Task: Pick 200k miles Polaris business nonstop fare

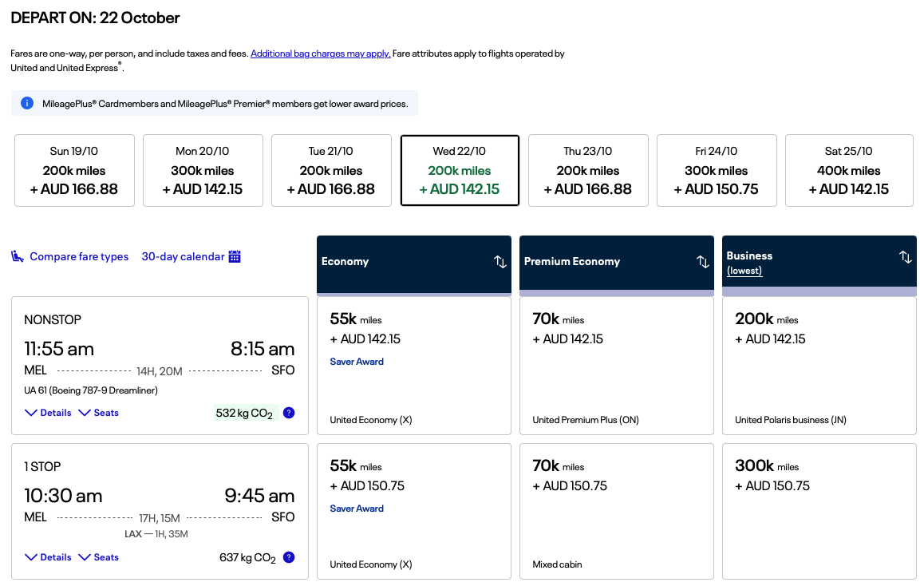Action: [819, 366]
